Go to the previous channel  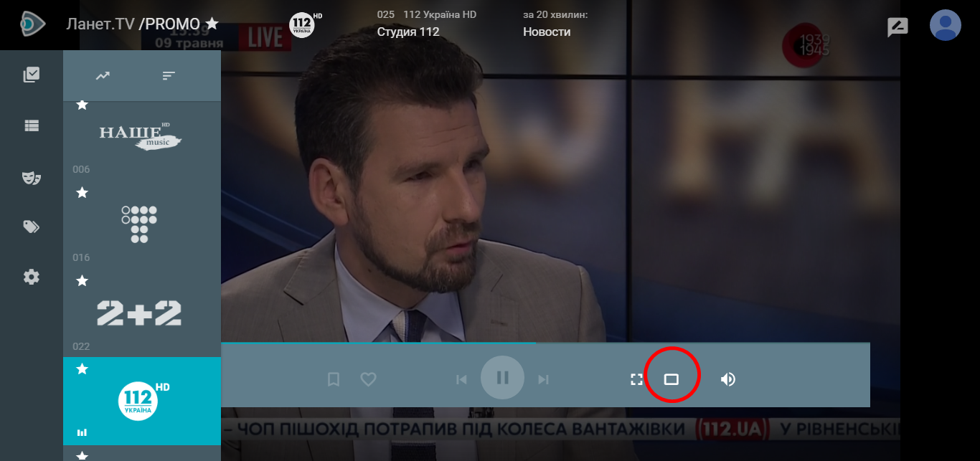[x=461, y=379]
